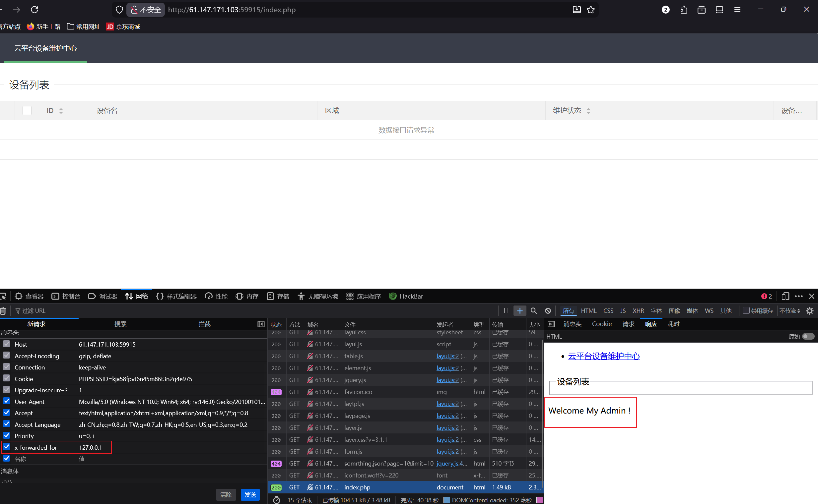Toggle the 原始 raw response switch

(x=808, y=336)
